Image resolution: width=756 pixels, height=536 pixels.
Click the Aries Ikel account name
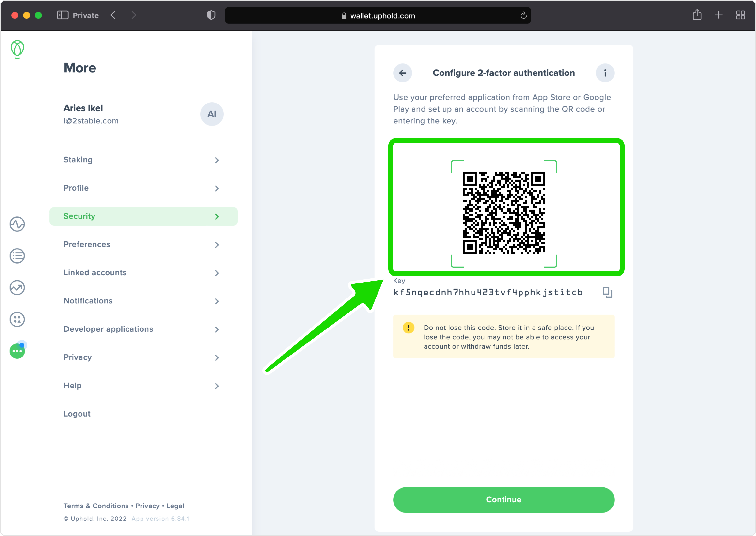[x=83, y=108]
